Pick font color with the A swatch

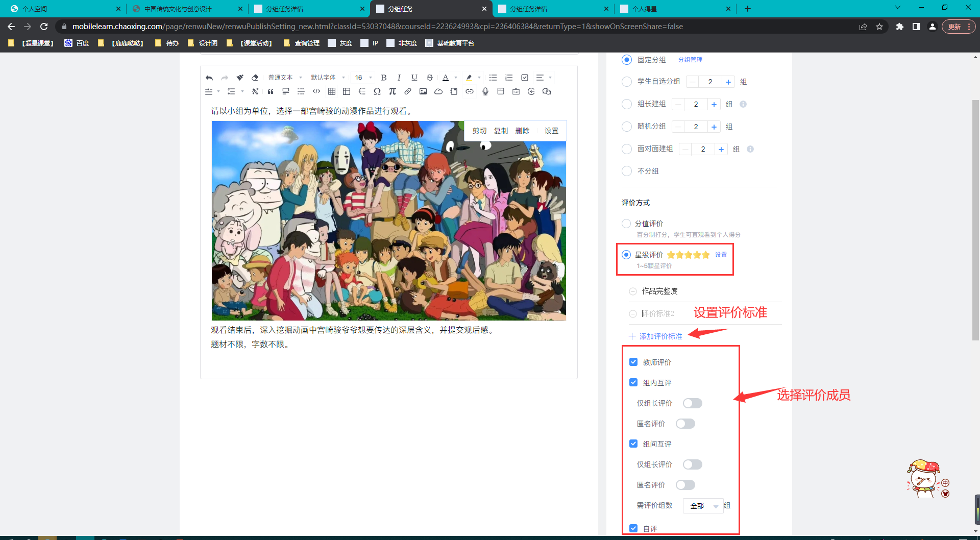point(446,78)
